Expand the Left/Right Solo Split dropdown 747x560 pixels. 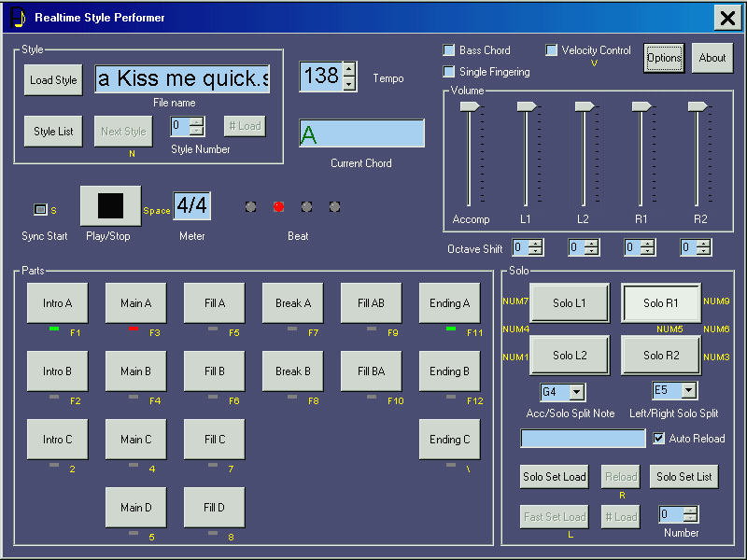688,390
